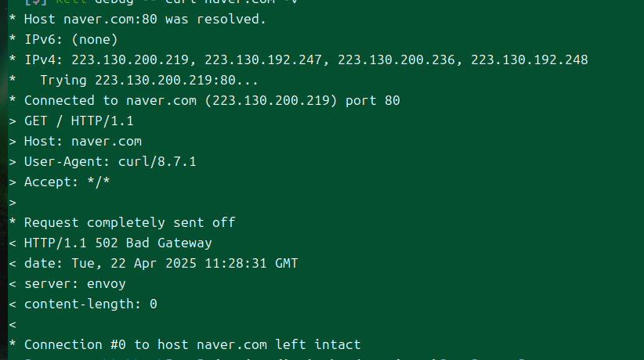Click 'Host naver.com:80 was resolved.' line

(x=145, y=20)
